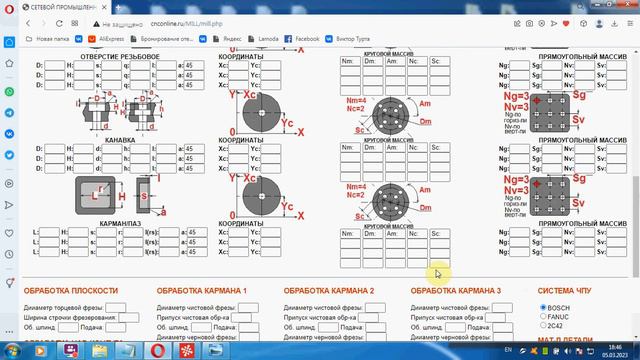This screenshot has width=640, height=360.
Task: Select the FANUC CNC system
Action: (543, 316)
